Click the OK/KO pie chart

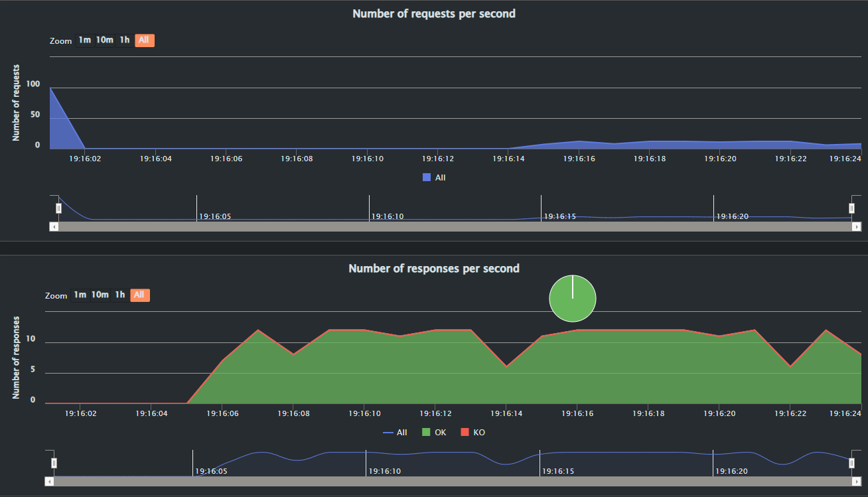[x=572, y=298]
